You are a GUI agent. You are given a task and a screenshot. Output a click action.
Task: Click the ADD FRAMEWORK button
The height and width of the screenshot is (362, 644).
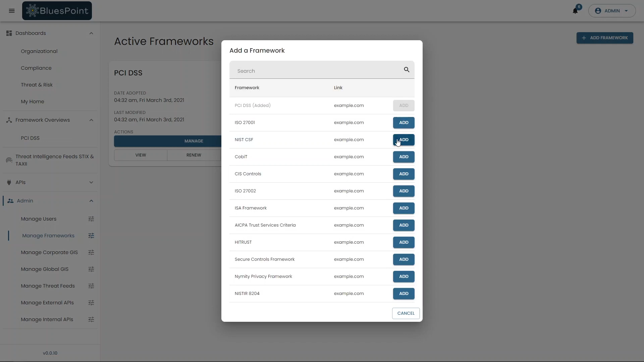point(605,38)
